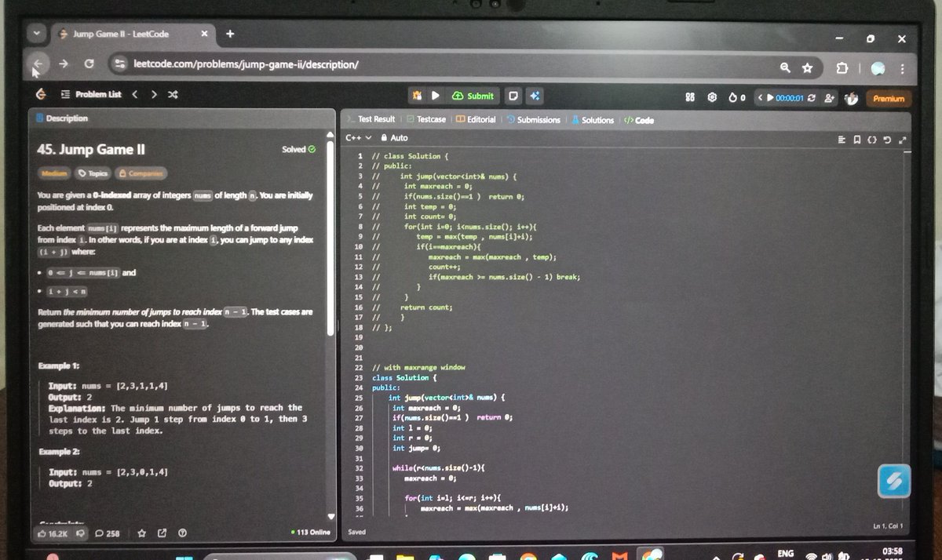Reset the timer icon
The height and width of the screenshot is (560, 942).
coord(812,98)
